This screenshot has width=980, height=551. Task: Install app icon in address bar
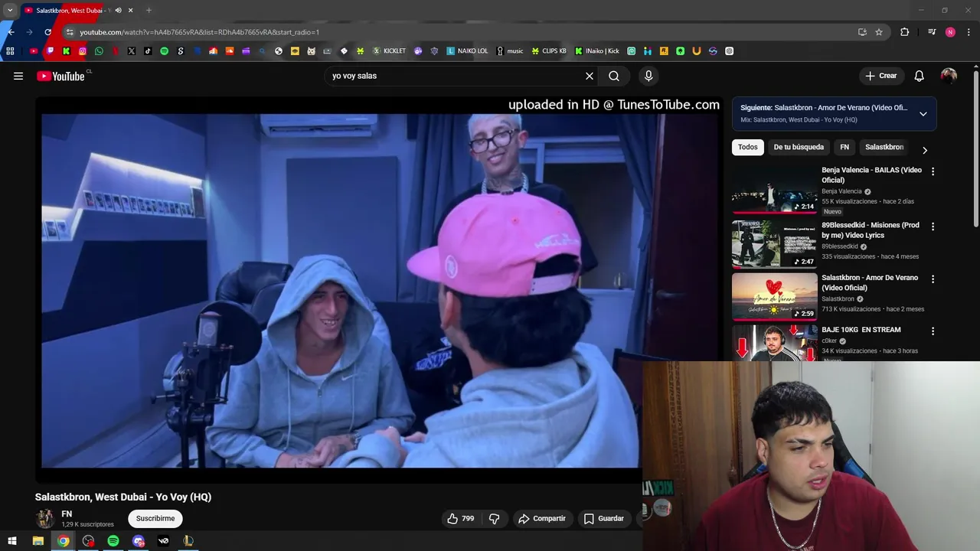pos(862,32)
